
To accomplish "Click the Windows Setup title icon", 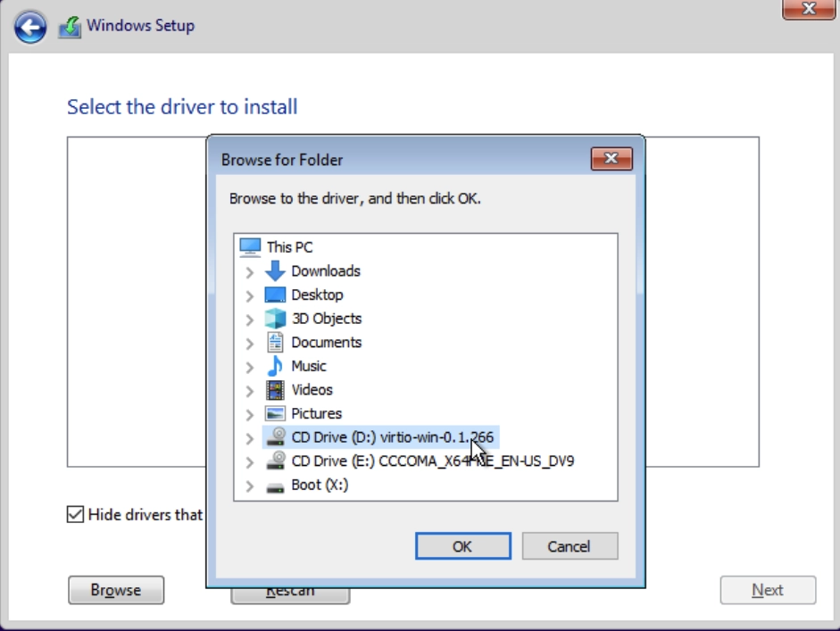I will point(70,27).
